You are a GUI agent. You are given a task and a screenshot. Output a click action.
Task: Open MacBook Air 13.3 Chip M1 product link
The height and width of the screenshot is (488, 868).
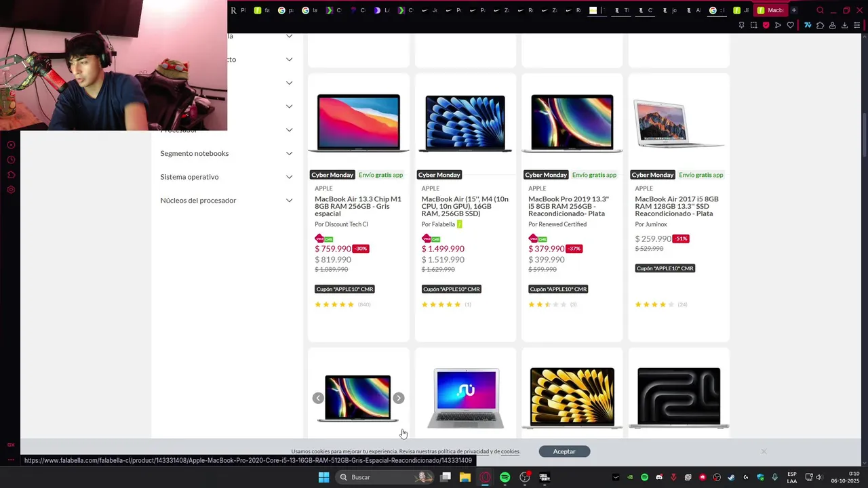(358, 206)
